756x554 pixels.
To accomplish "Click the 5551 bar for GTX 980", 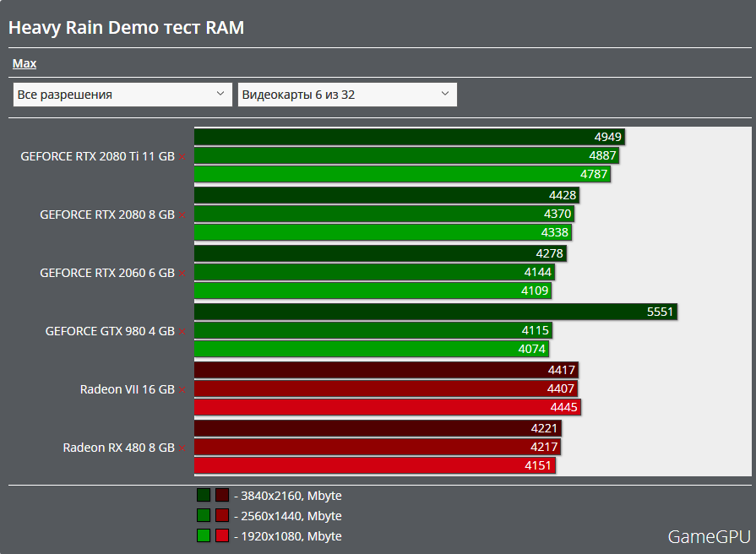I will tap(435, 312).
